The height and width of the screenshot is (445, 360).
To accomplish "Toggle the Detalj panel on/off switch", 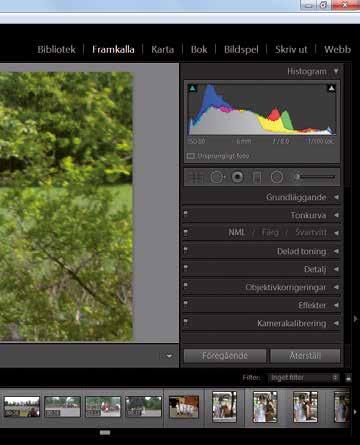I will [x=186, y=268].
